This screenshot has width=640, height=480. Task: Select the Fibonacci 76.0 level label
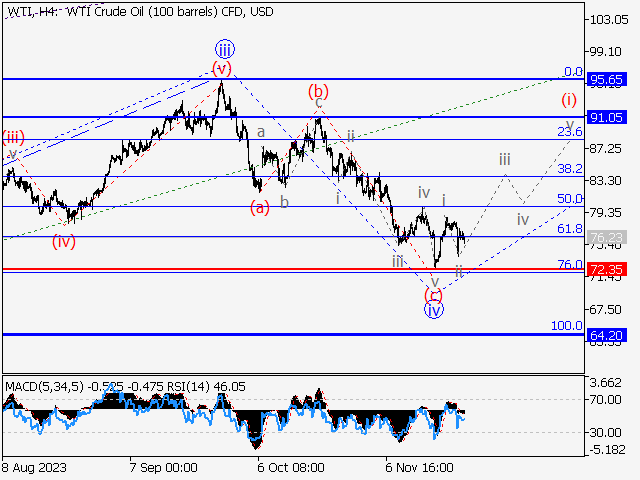tap(570, 264)
